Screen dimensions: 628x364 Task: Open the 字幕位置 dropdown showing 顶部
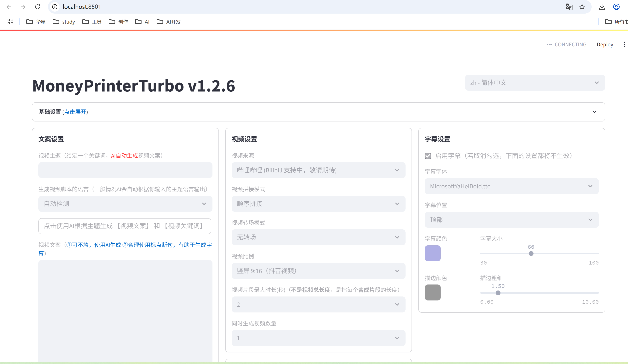point(511,220)
